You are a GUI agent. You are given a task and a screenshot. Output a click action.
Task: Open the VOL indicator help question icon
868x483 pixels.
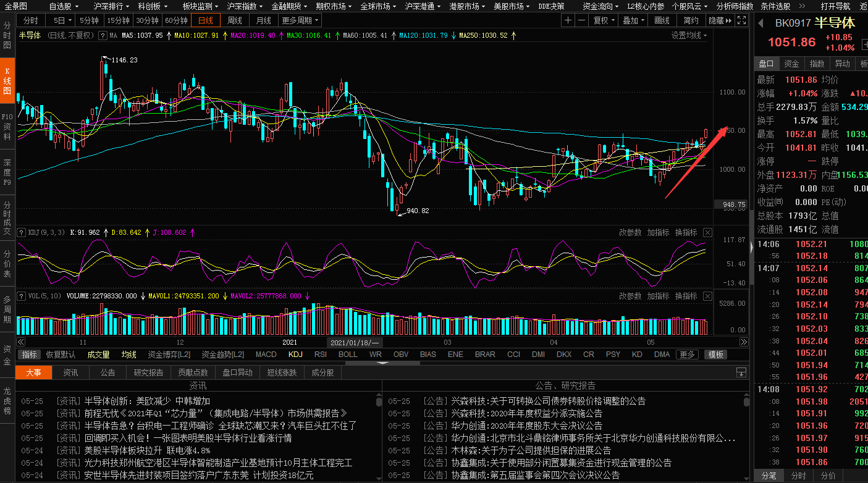tap(22, 296)
